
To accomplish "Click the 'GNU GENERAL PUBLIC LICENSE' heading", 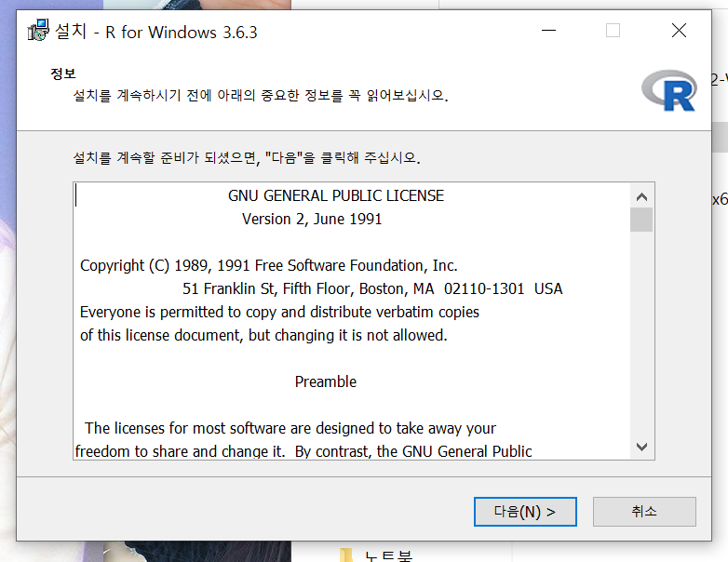I will (x=336, y=195).
